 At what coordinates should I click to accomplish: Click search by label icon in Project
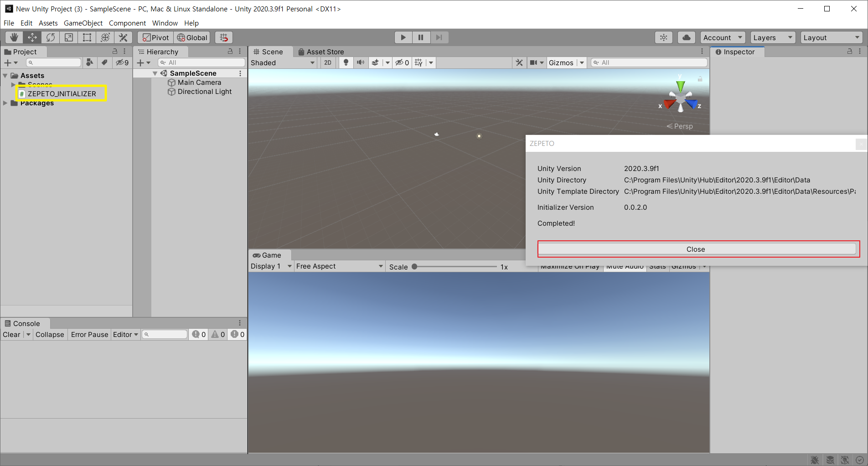point(104,62)
